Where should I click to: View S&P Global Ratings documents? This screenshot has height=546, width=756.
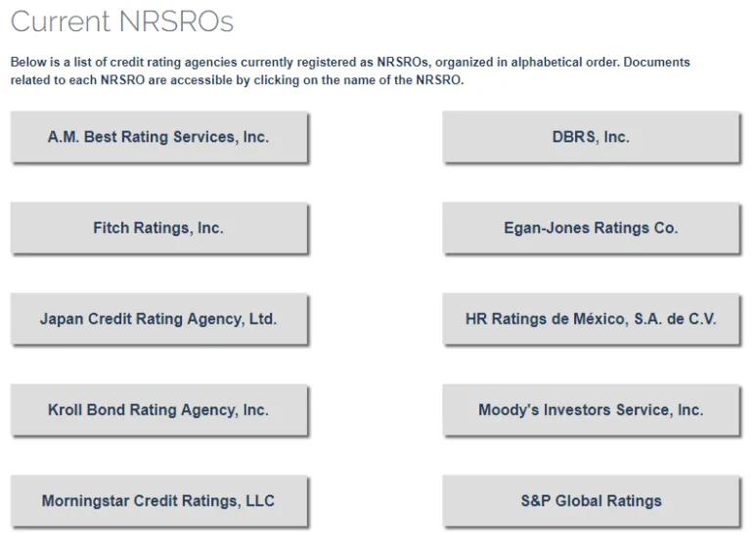591,501
